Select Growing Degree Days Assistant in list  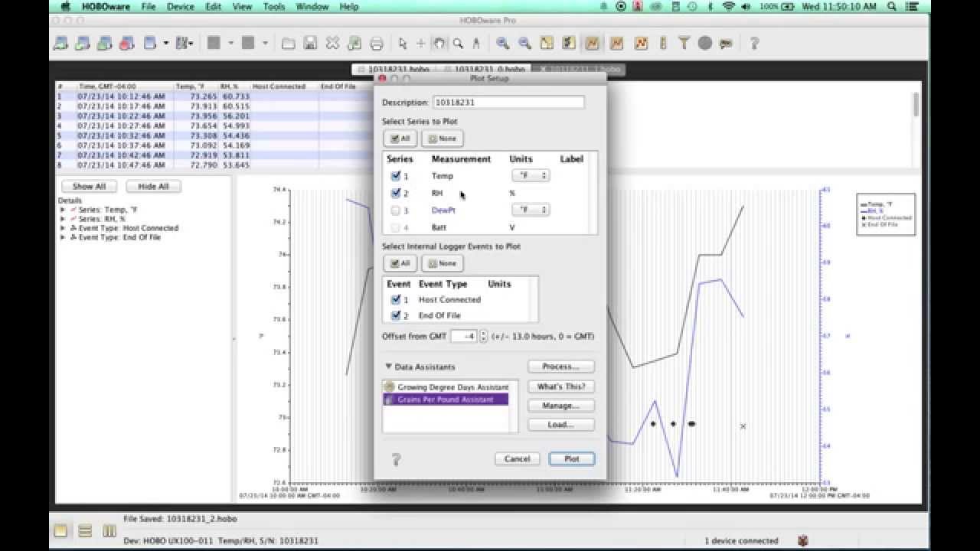coord(446,387)
